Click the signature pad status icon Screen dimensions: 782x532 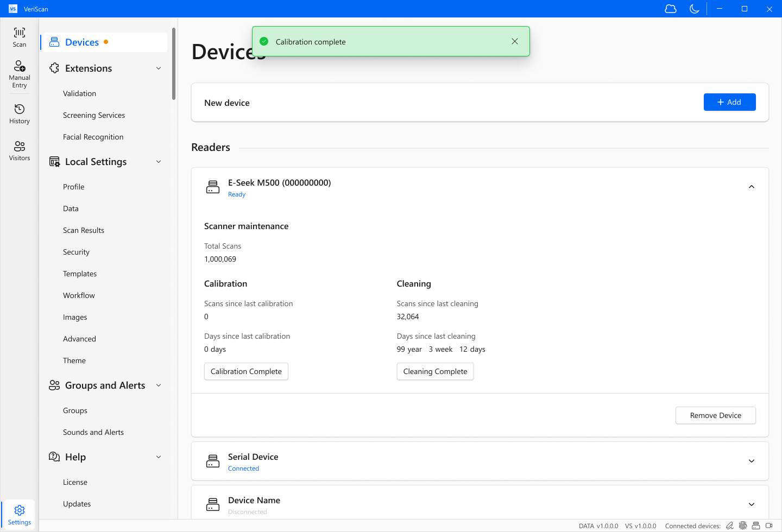[730, 525]
